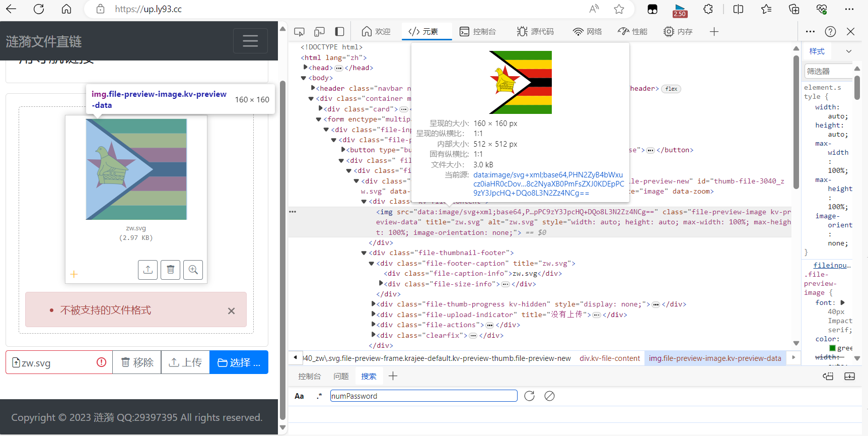Viewport: 868px width, 436px height.
Task: Dismiss the 不被支持的文件格式 error alert
Action: point(231,311)
